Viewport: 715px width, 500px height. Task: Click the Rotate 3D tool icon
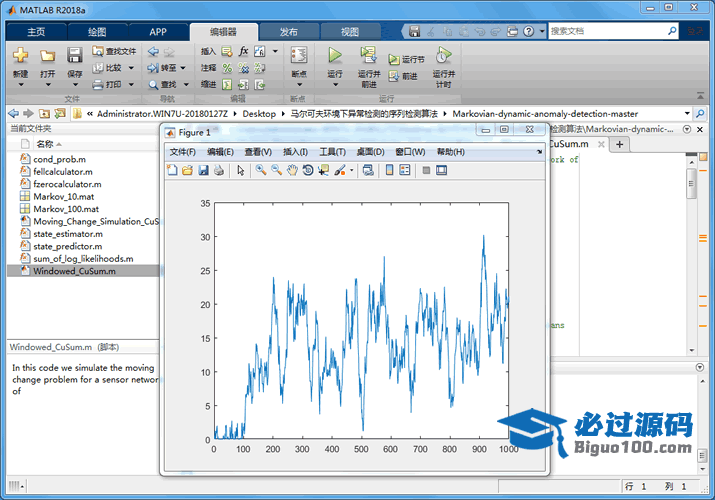(308, 171)
